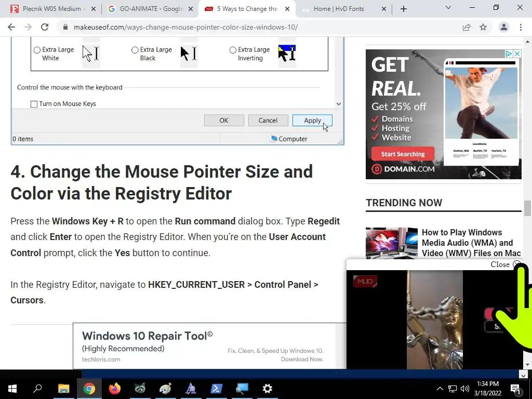Click Close on the floating video
This screenshot has width=532, height=399.
click(506, 264)
